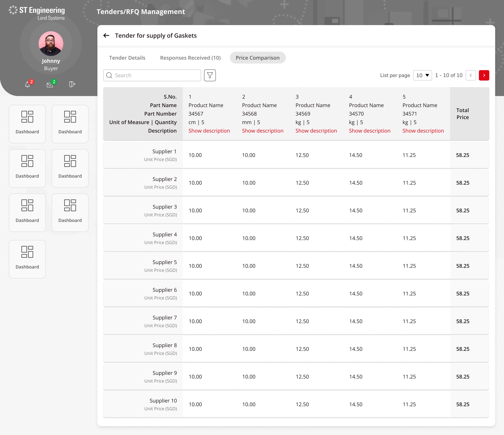Click the back arrow beside tender title
The image size is (504, 435).
(x=106, y=35)
